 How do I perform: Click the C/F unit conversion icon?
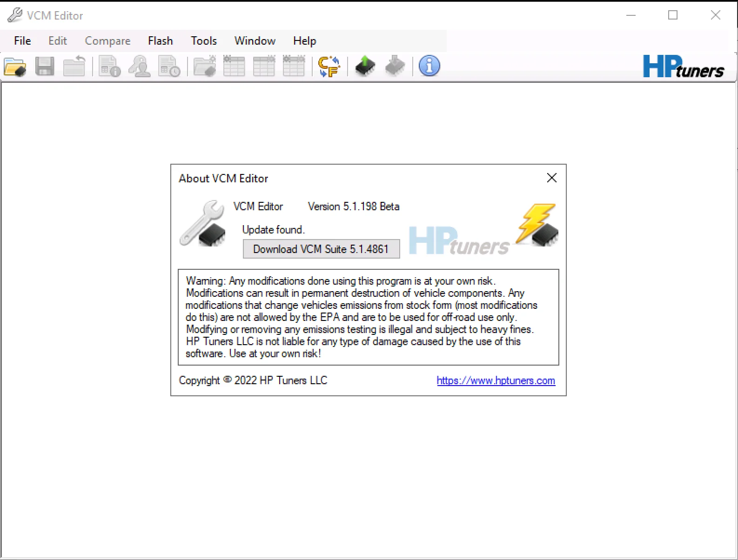pos(329,67)
